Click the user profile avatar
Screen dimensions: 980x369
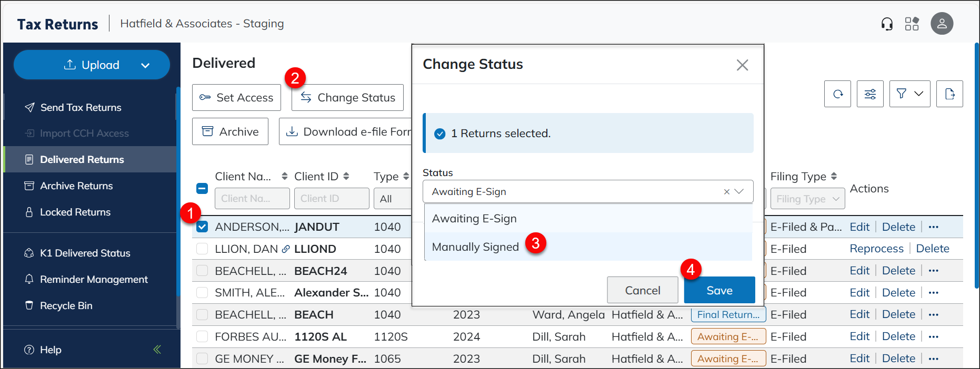click(942, 24)
